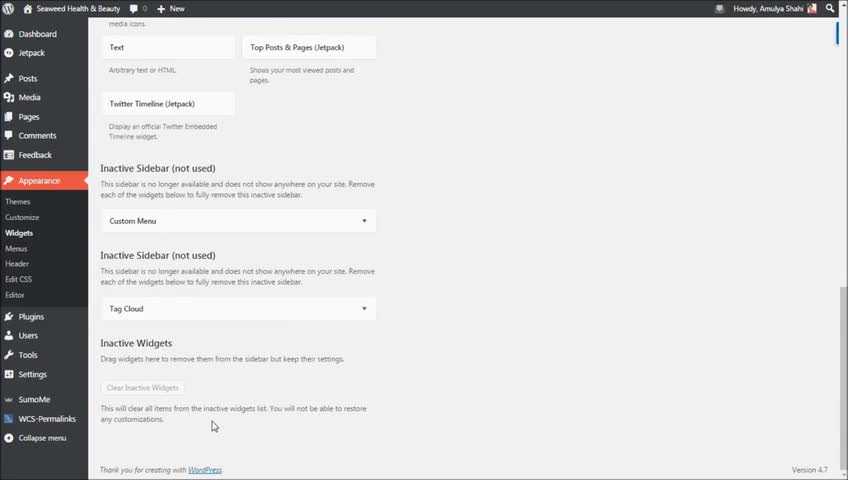Screen dimensions: 848x480
Task: Click the Settings icon in the sidebar
Action: click(x=9, y=374)
